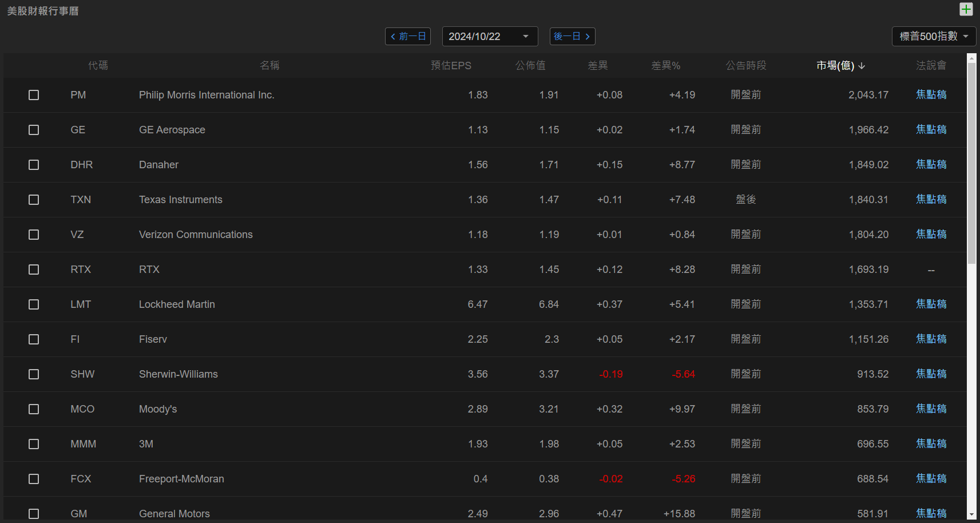
Task: Check the FCX row checkbox
Action: click(34, 479)
